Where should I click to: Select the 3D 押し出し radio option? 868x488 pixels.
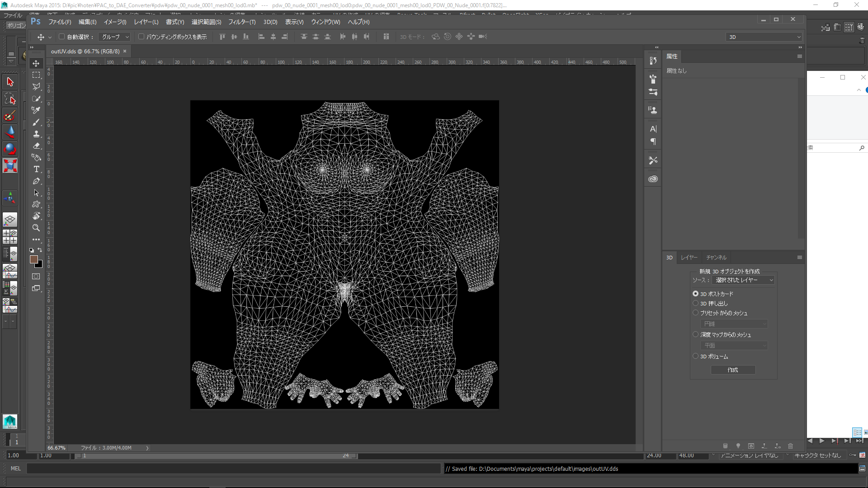click(x=695, y=303)
